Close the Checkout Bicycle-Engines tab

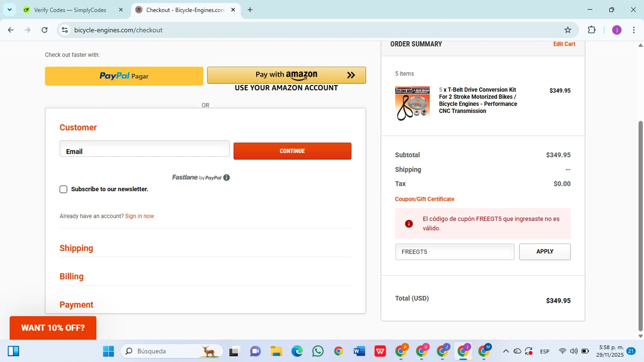(233, 10)
